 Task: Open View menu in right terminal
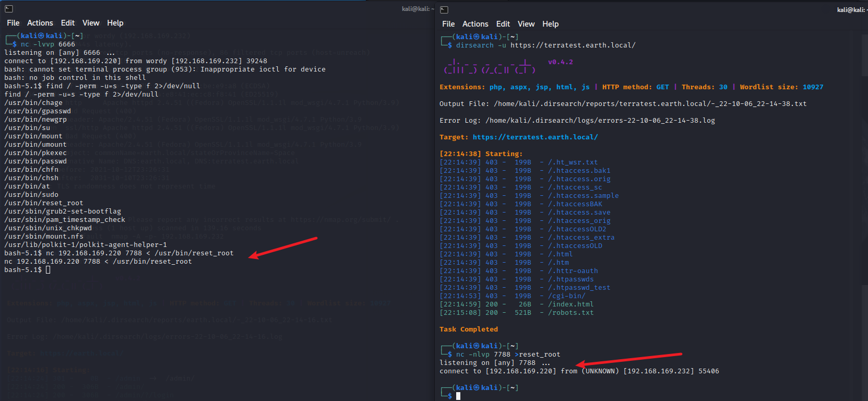tap(526, 24)
